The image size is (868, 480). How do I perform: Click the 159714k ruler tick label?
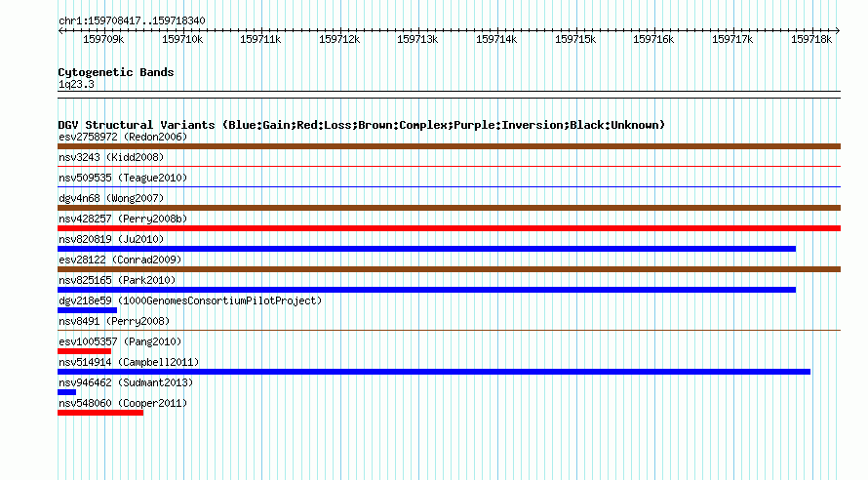[496, 39]
